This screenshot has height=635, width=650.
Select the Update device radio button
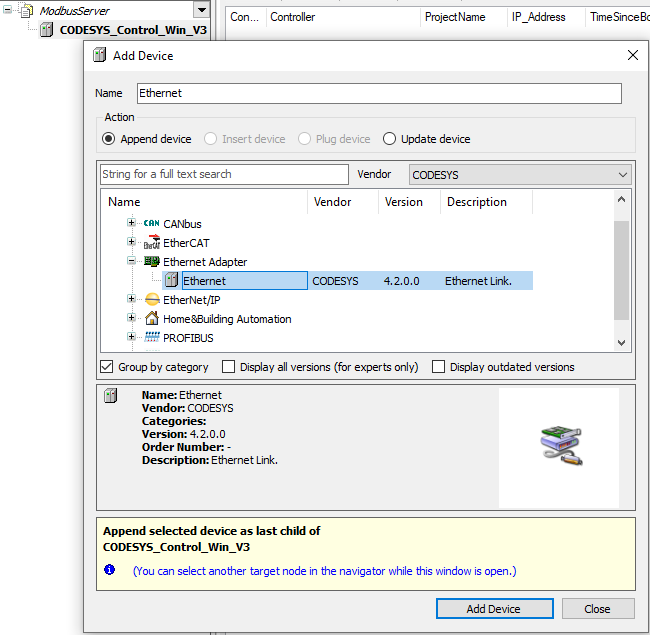pos(389,139)
